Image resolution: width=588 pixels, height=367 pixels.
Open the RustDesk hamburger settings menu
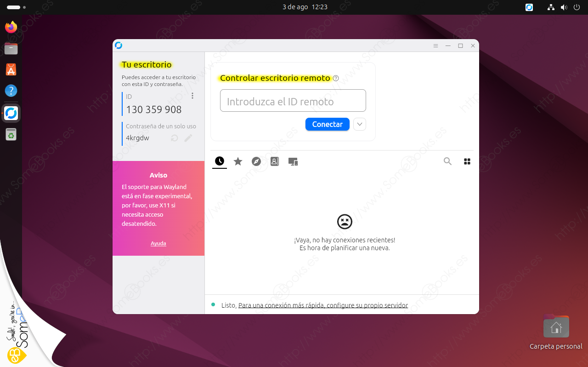pyautogui.click(x=435, y=46)
